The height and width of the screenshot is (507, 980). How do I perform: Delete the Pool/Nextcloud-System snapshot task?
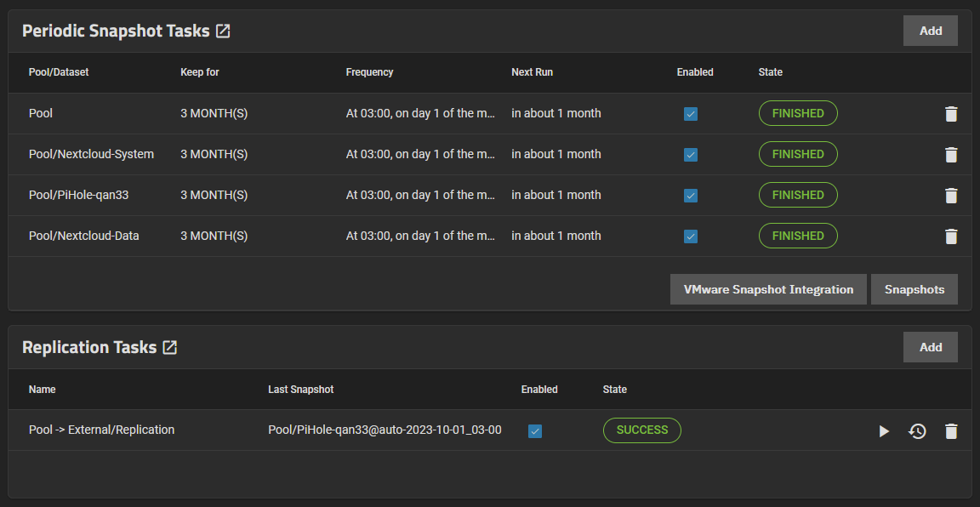[950, 155]
